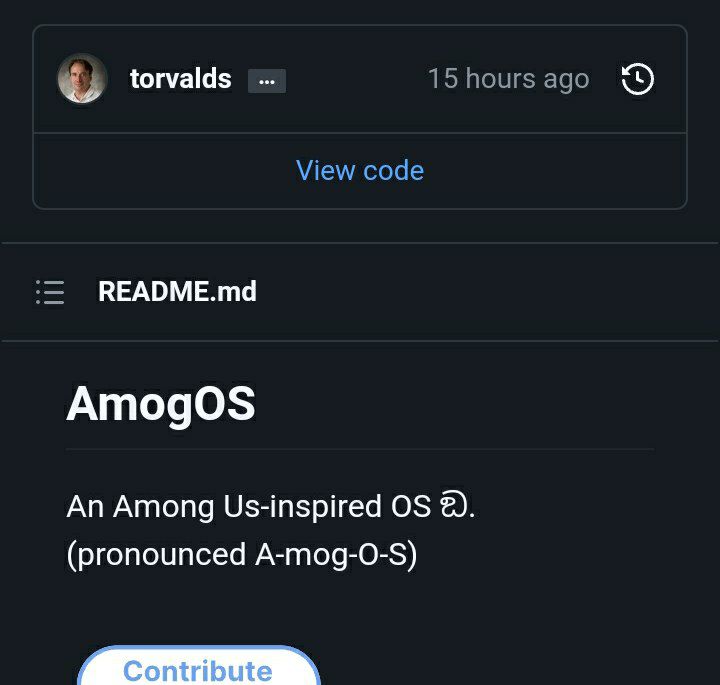Screen dimensions: 720x685
Task: Select the README.md file title
Action: coord(177,292)
